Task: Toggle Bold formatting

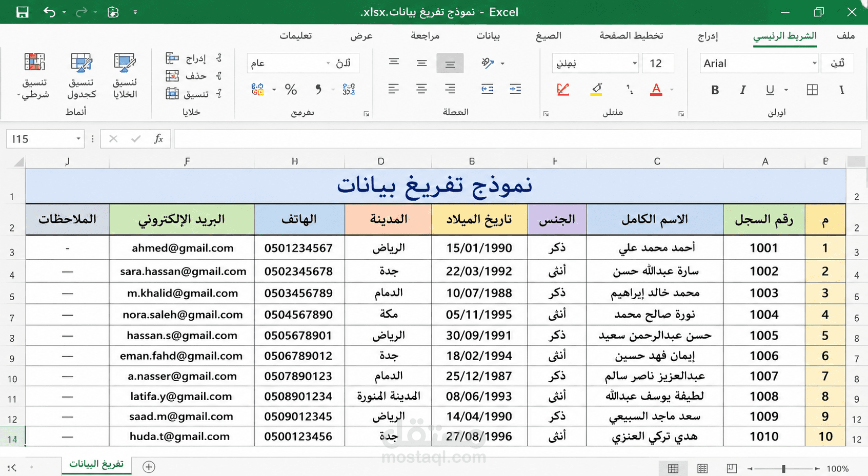Action: (715, 90)
